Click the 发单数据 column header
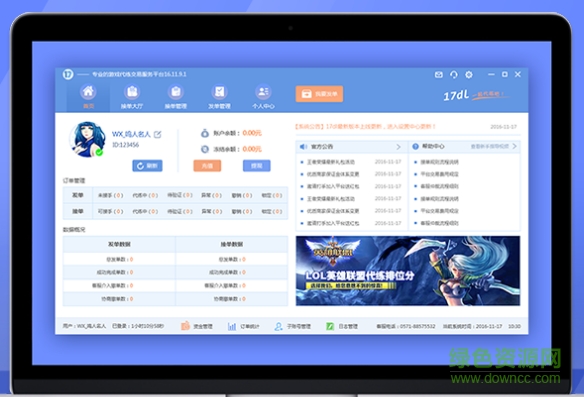 [x=119, y=244]
